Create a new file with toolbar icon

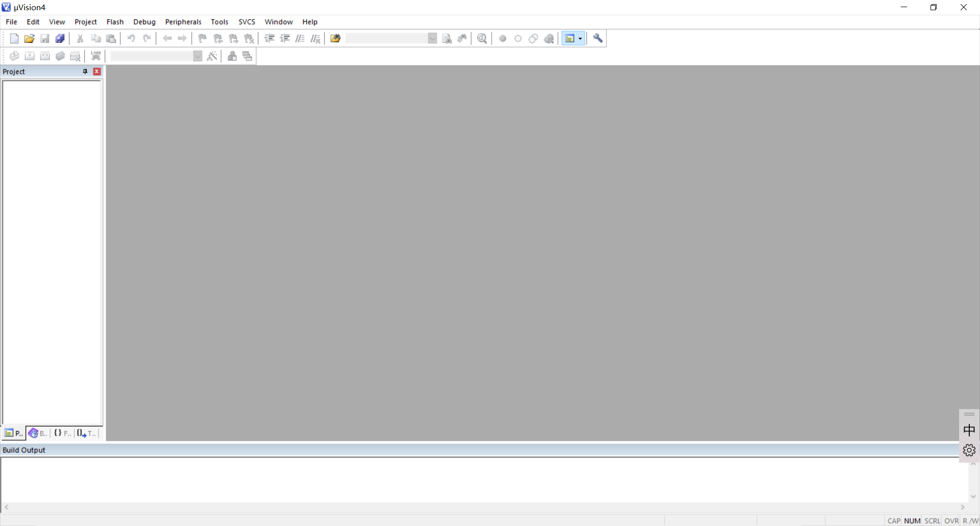point(14,38)
